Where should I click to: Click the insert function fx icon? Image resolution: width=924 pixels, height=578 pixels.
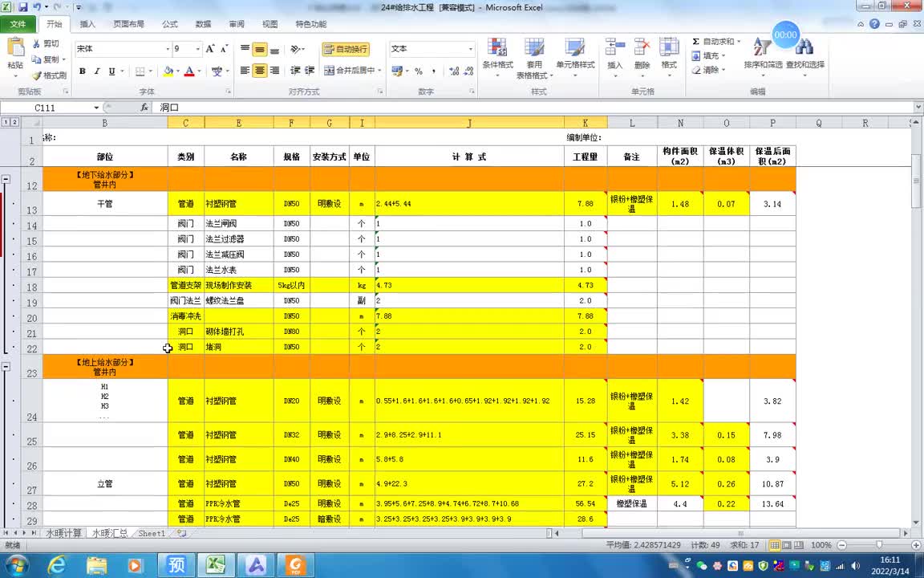pos(144,108)
